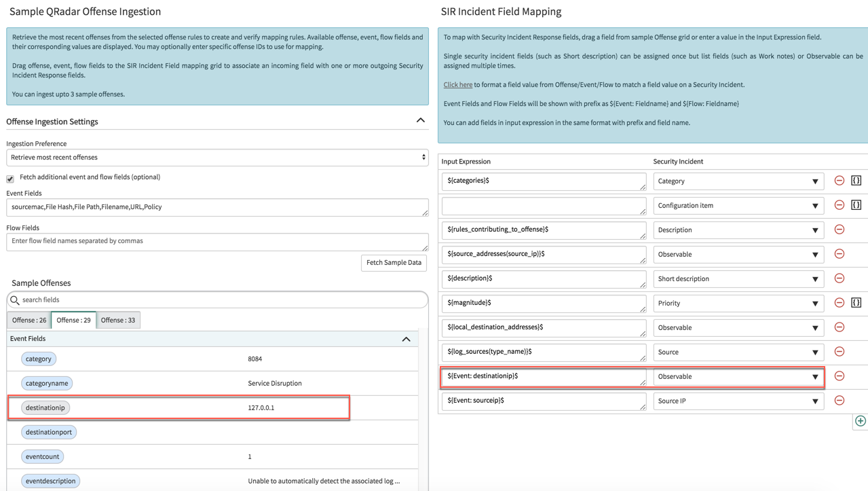The image size is (868, 491).
Task: Remove the Event destinationip mapping row
Action: [839, 376]
